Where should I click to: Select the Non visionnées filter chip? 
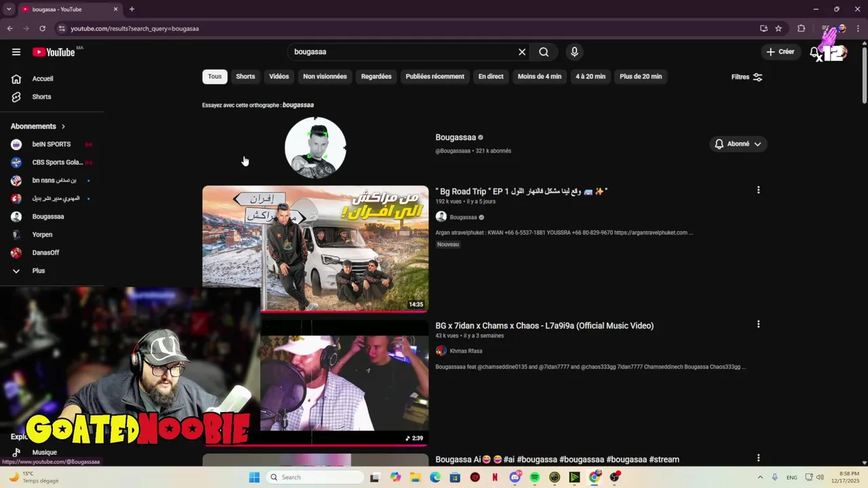tap(325, 77)
